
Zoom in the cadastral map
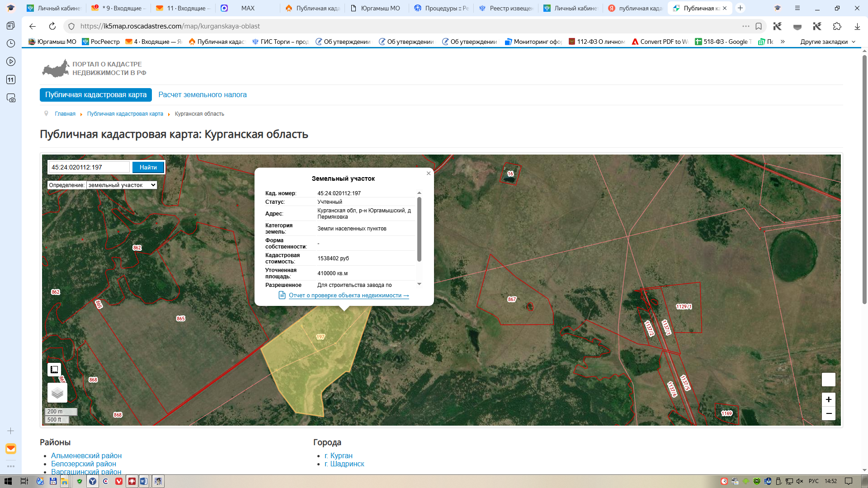click(828, 399)
